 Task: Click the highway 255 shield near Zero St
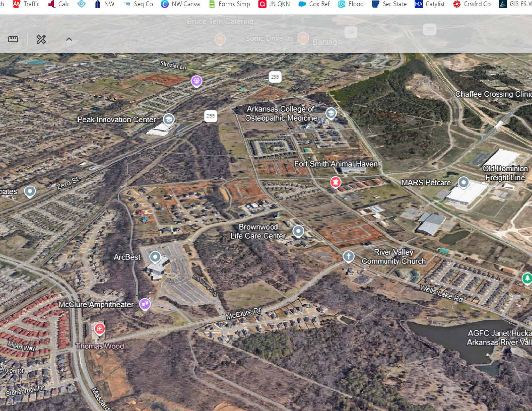tap(210, 116)
